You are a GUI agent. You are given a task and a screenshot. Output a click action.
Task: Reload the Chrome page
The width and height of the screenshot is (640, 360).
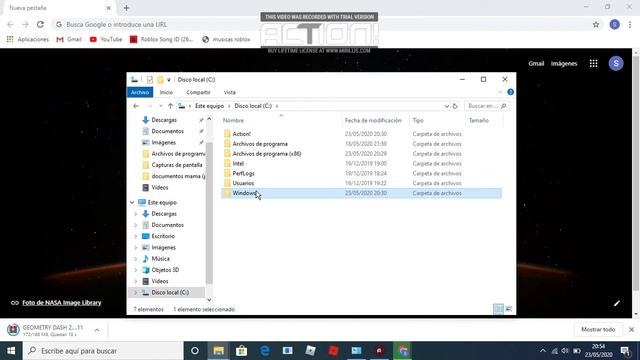click(x=40, y=24)
